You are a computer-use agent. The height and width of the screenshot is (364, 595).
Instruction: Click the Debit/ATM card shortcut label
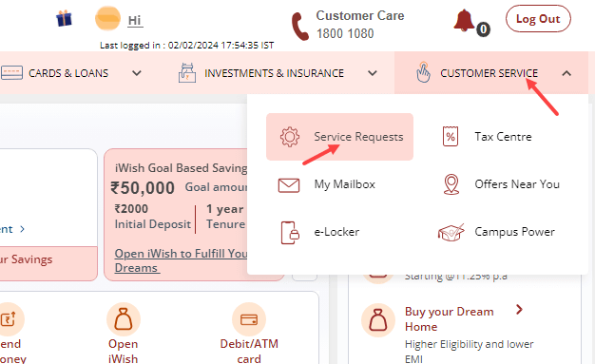[x=249, y=351]
